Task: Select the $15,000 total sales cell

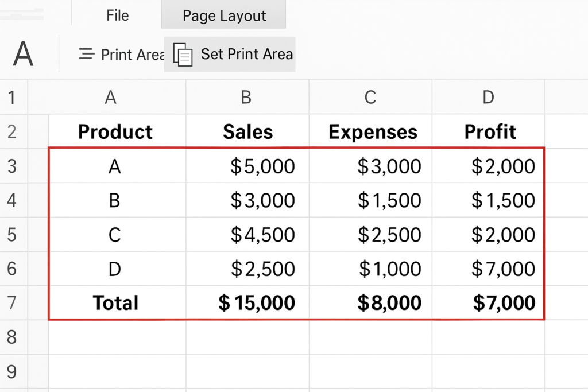Action: 257,303
